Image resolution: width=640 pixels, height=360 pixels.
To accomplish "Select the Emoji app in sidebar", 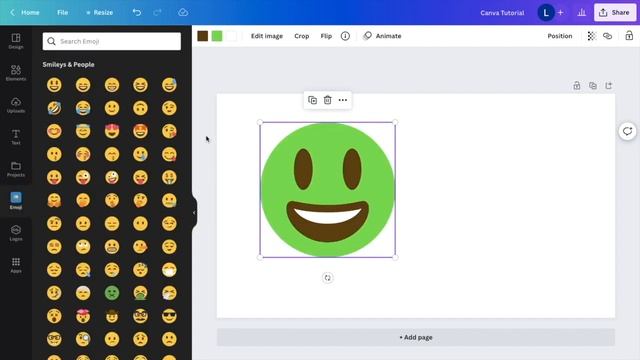I will pyautogui.click(x=16, y=201).
